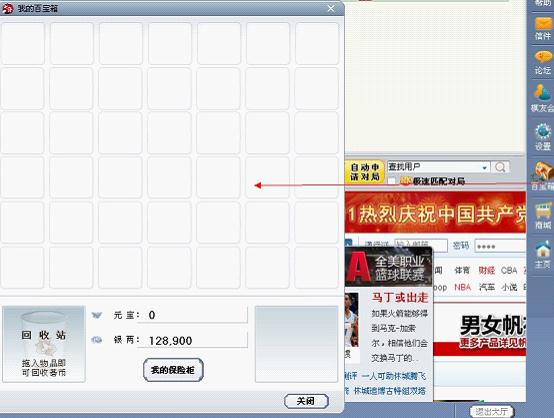Viewport: 554px width, 418px height.
Task: Go to the 主页 home icon
Action: [543, 254]
